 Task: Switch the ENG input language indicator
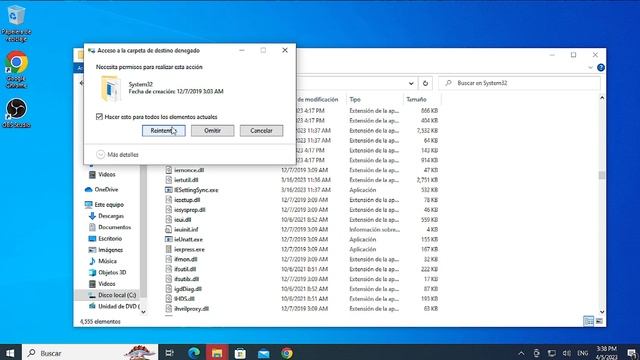click(x=583, y=353)
